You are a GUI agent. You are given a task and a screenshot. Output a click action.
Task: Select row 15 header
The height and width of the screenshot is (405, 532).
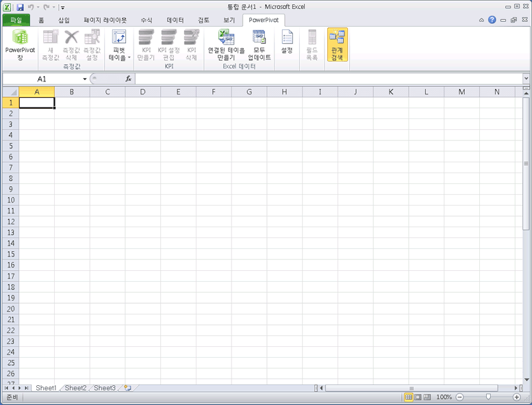(x=11, y=254)
